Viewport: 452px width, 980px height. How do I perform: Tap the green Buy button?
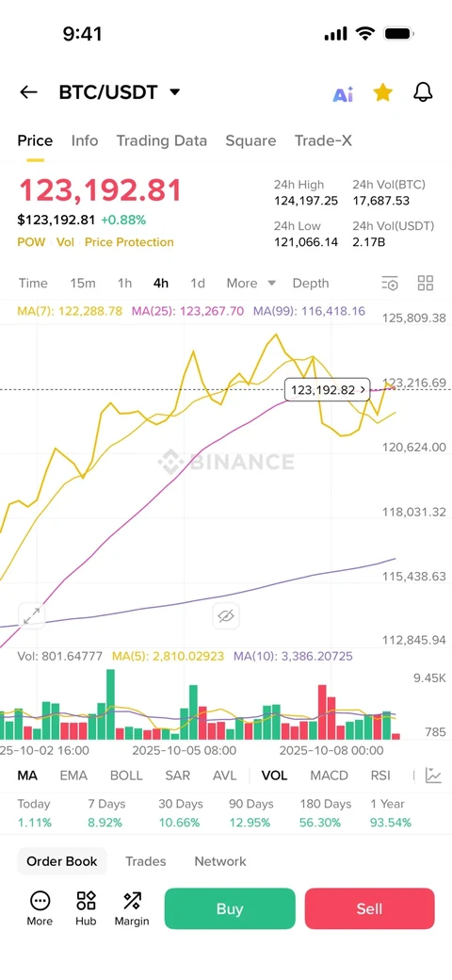click(230, 908)
